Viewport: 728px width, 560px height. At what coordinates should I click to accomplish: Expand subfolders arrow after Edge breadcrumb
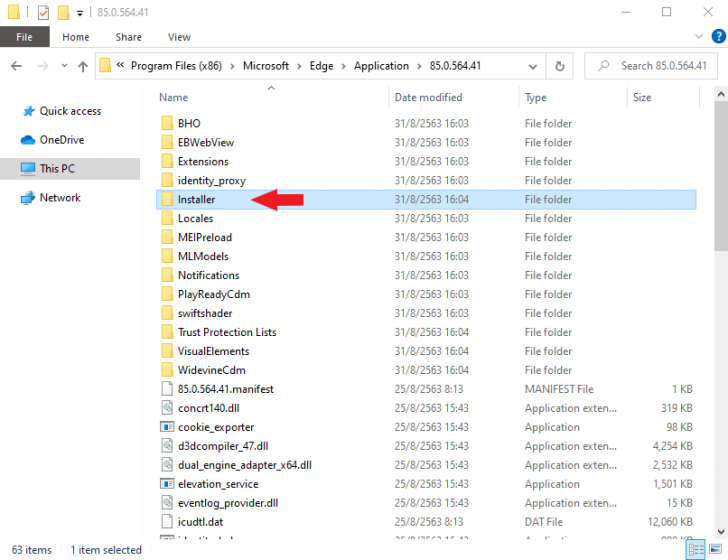click(x=344, y=66)
